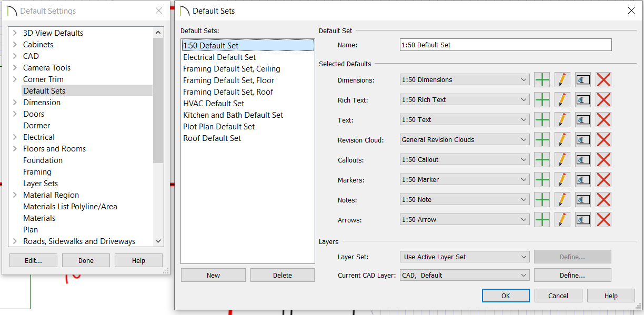This screenshot has height=315, width=644.
Task: Click the pencil edit icon for Rich Text
Action: tap(562, 100)
